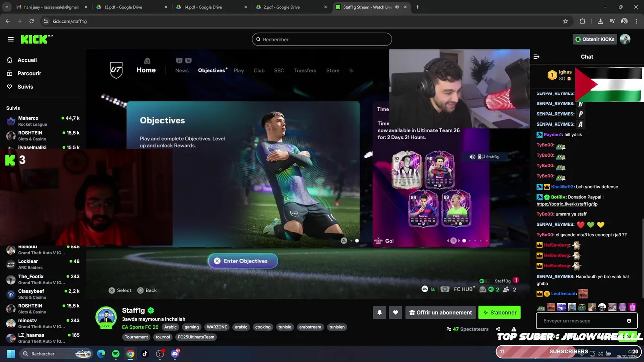Viewport: 644px width, 362px height.
Task: Open minostv channel in sidebar
Action: click(43, 323)
